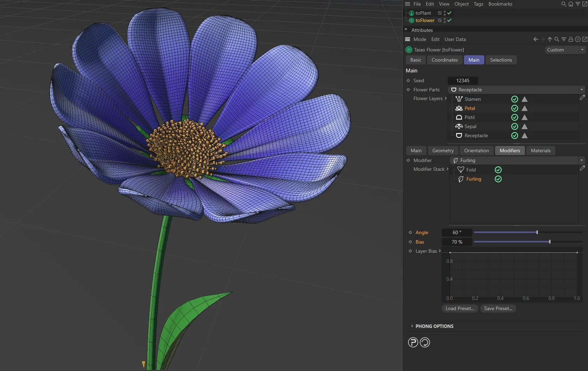This screenshot has height=371, width=588.
Task: Open the Modifier selection dropdown
Action: point(581,160)
